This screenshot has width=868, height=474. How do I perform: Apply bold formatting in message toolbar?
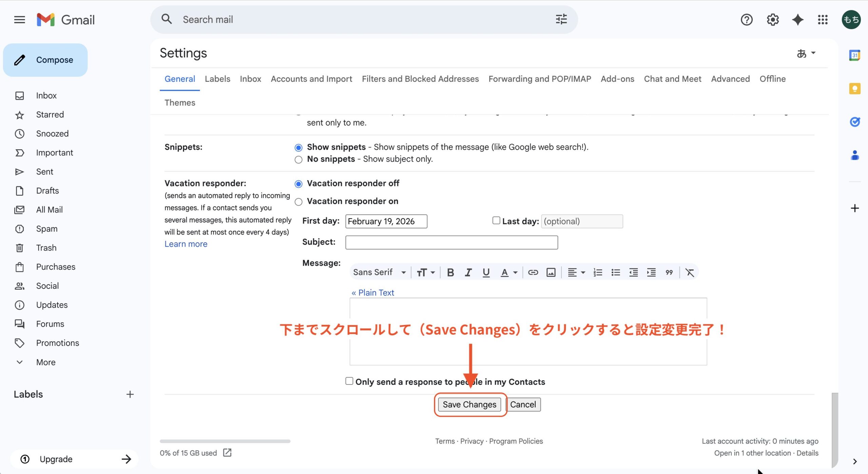coord(450,272)
